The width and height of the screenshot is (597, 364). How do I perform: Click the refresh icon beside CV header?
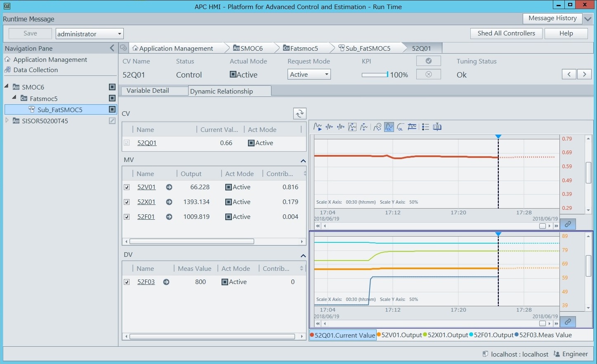click(300, 113)
